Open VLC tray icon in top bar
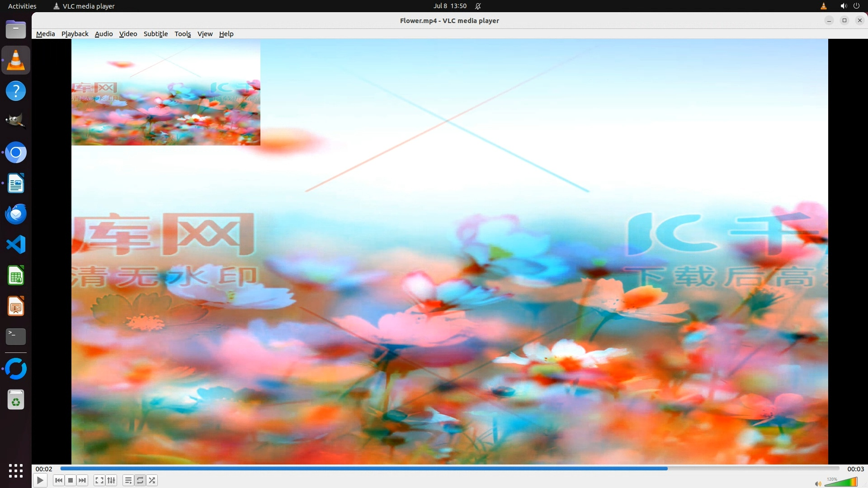The width and height of the screenshot is (868, 488). pyautogui.click(x=823, y=6)
